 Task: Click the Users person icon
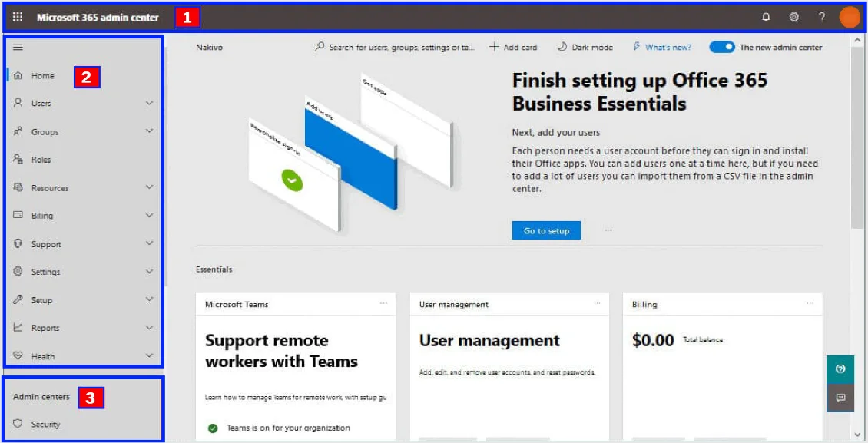(x=18, y=103)
